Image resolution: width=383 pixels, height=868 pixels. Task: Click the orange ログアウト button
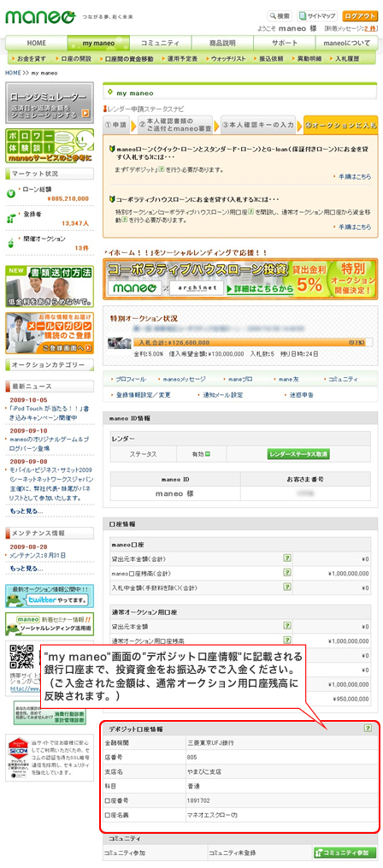(x=360, y=15)
